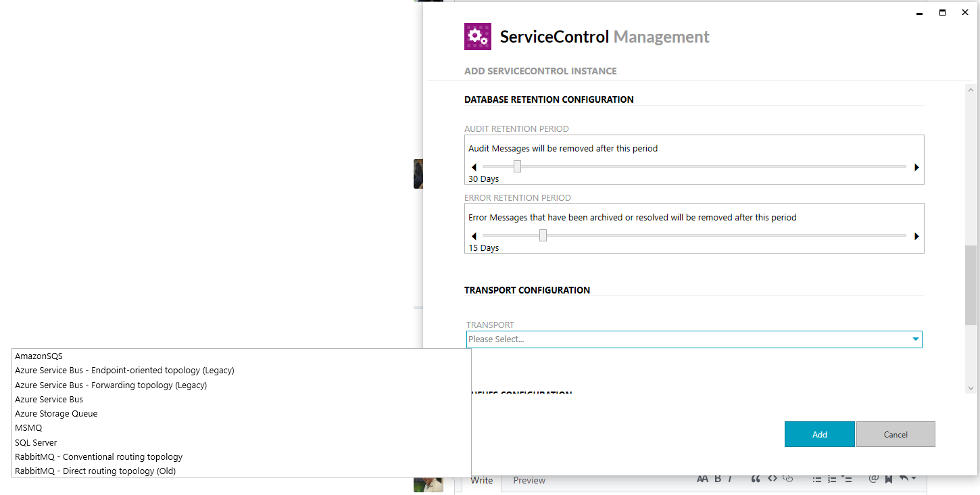Click the Add button
Screen dimensions: 980x495
pos(819,434)
